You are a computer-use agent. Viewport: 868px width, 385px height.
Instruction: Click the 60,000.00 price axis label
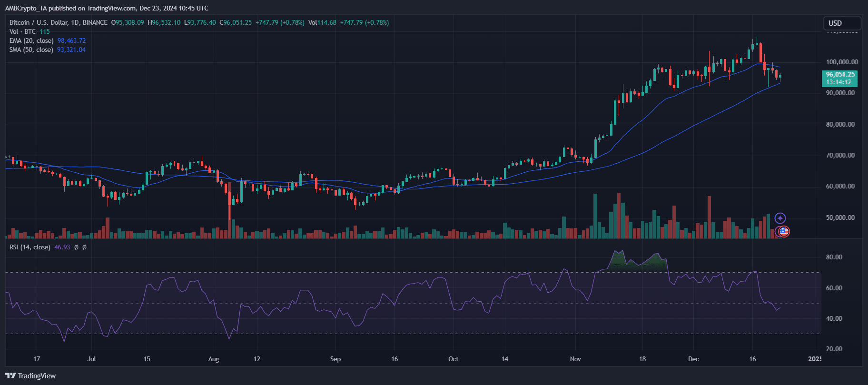[x=840, y=187]
